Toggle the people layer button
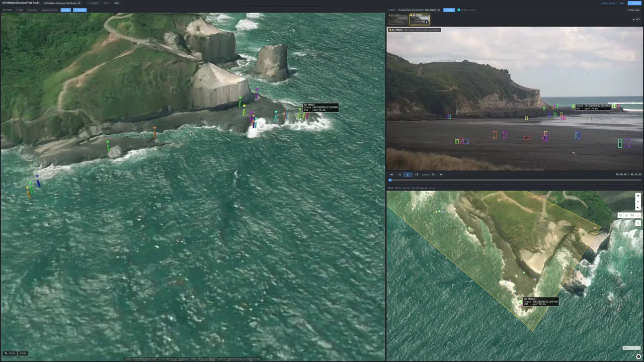The image size is (644, 362). click(65, 10)
